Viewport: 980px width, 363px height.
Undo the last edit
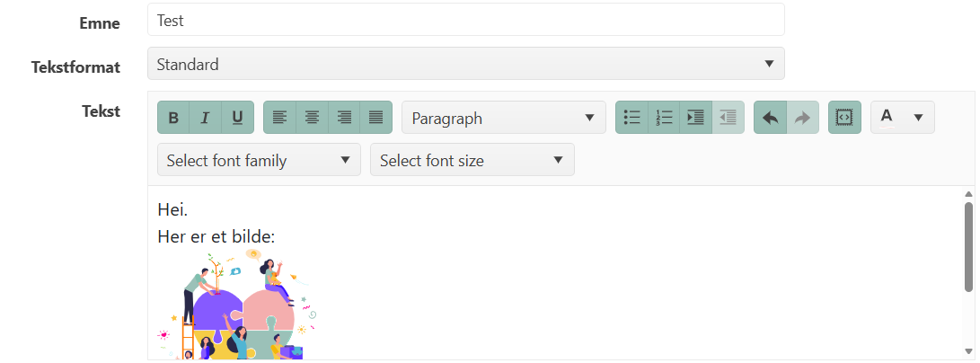770,118
